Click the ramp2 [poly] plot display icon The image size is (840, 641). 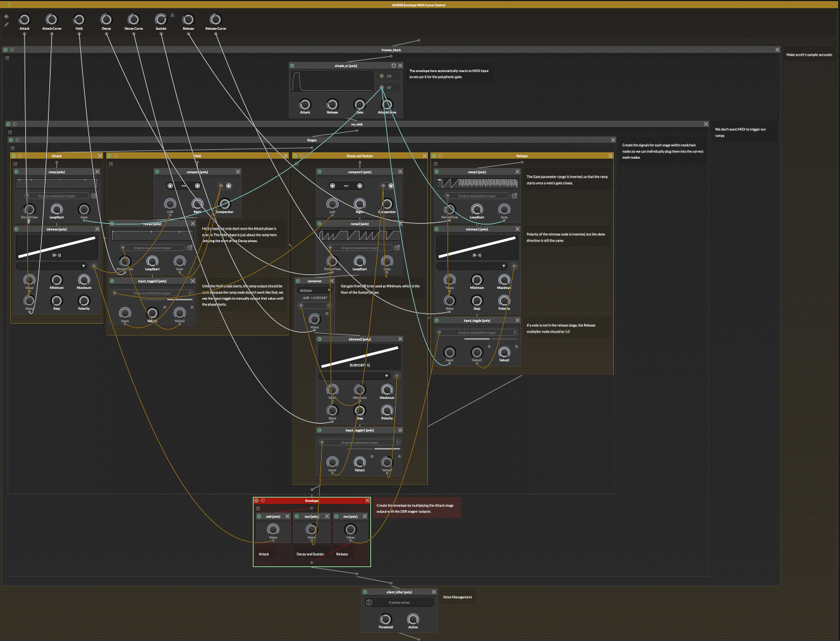(x=190, y=248)
